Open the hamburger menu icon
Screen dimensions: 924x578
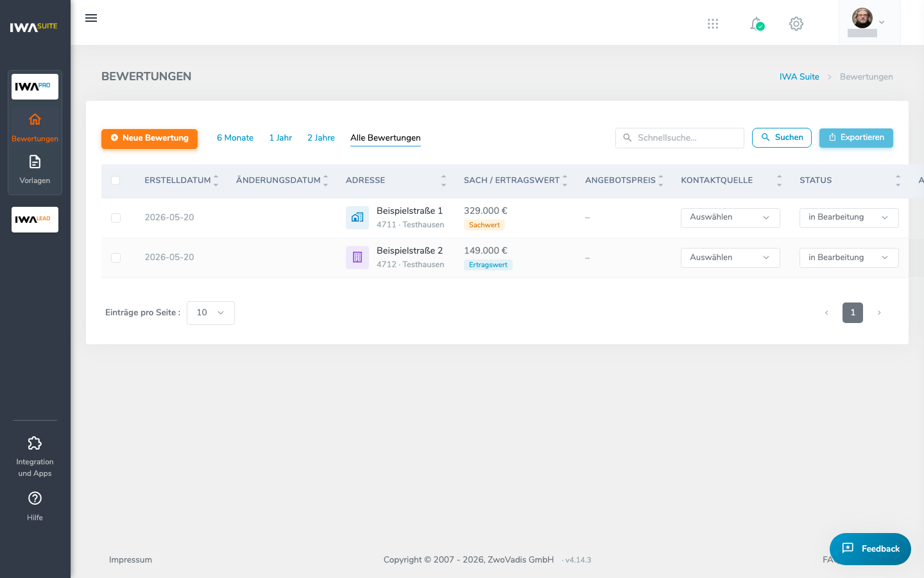click(x=91, y=18)
